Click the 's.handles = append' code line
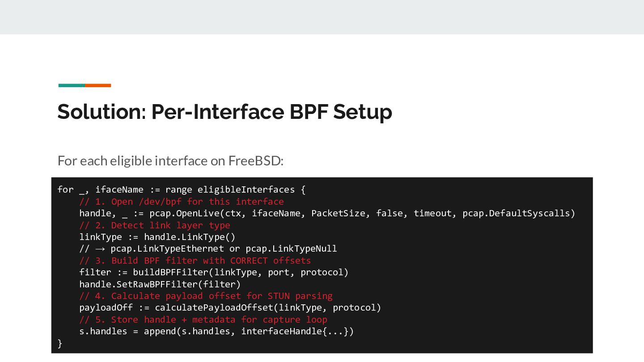Image resolution: width=644 pixels, height=362 pixels. (216, 331)
